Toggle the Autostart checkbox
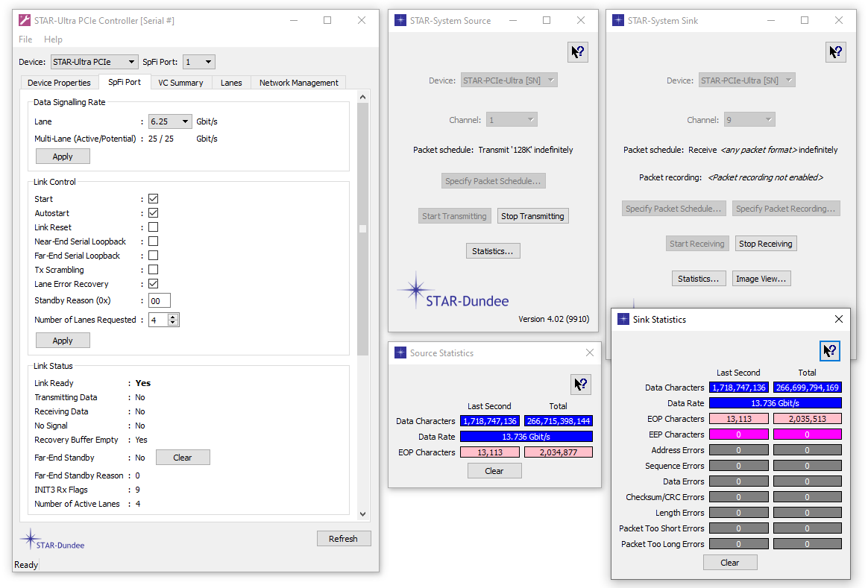Image resolution: width=868 pixels, height=588 pixels. (154, 213)
